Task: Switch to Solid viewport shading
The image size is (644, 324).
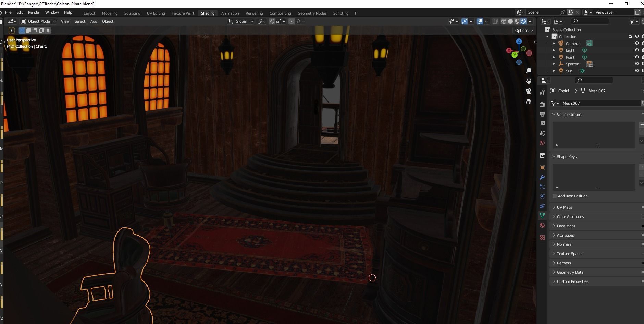Action: point(510,21)
